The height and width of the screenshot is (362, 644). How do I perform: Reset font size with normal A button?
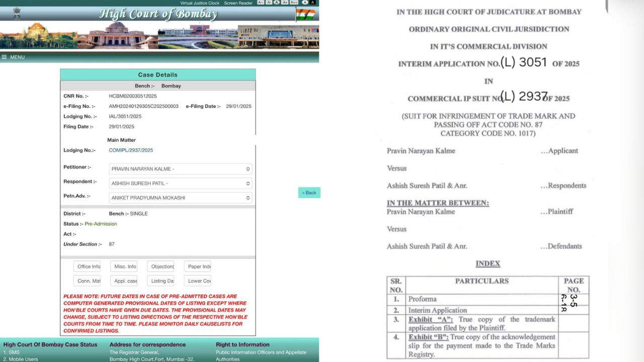(277, 3)
